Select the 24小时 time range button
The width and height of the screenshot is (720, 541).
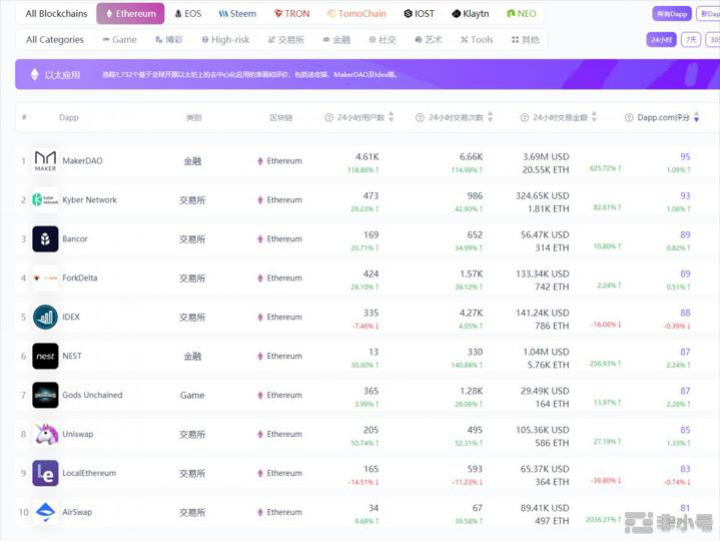661,40
